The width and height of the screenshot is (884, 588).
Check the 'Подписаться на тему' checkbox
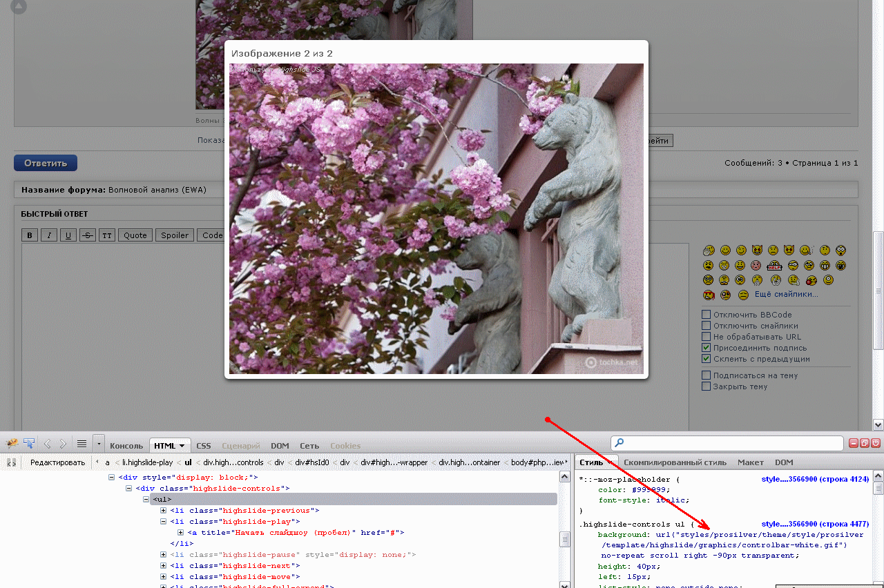click(x=706, y=375)
